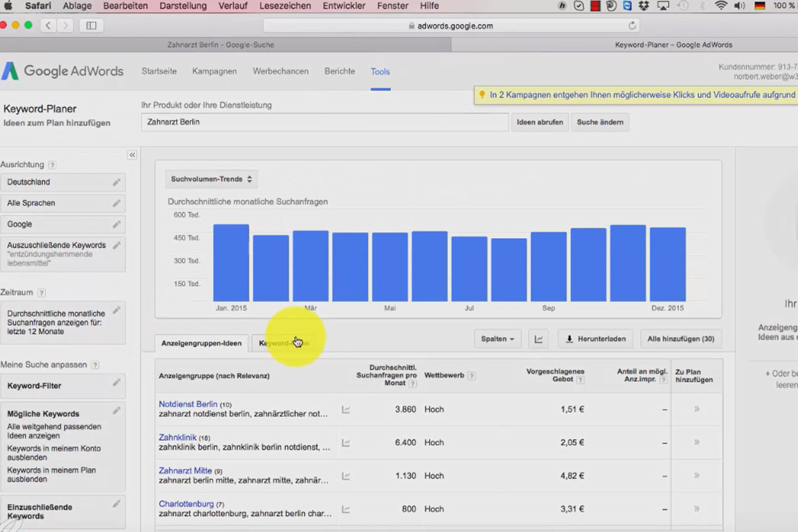Click Keywords in meinem Plan ausblenden

click(51, 474)
